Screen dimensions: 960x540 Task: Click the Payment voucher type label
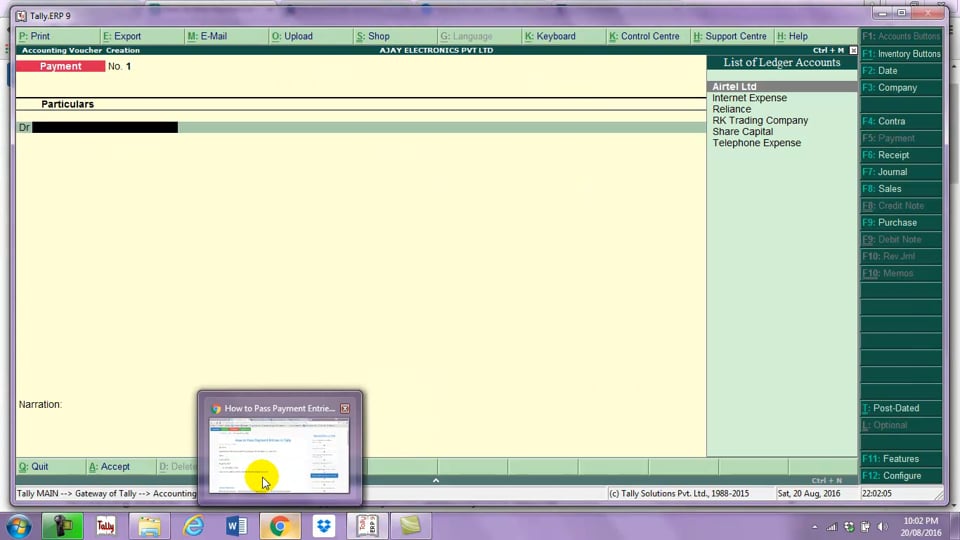[x=61, y=66]
